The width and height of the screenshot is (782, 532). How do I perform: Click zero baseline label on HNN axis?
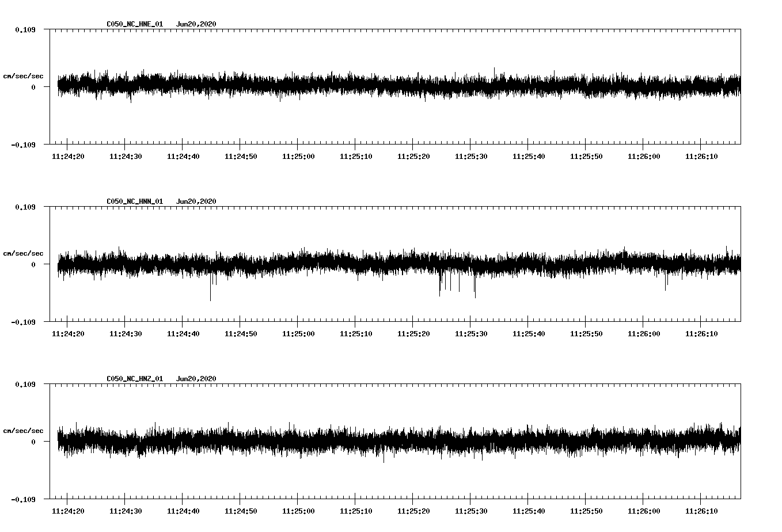tap(33, 265)
